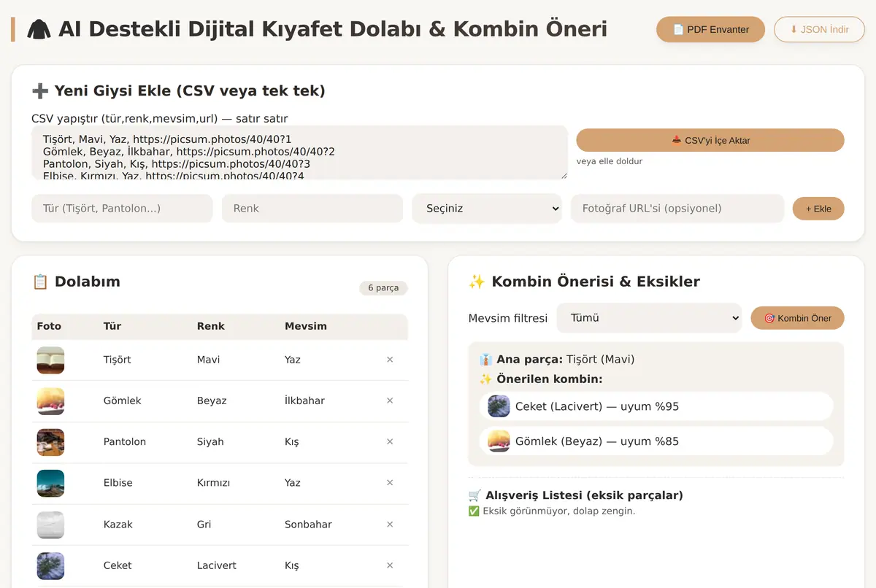Select the Ceket (Lacivert) — uyum %95 suggestion

[656, 406]
